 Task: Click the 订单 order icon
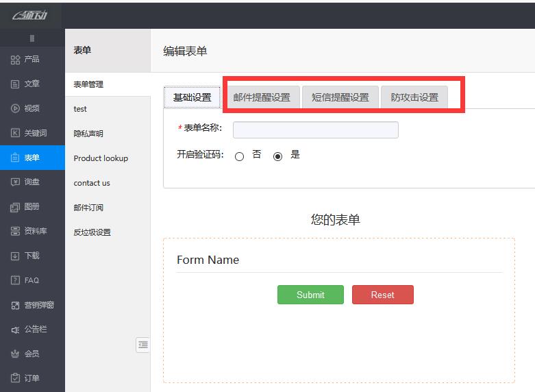15,378
